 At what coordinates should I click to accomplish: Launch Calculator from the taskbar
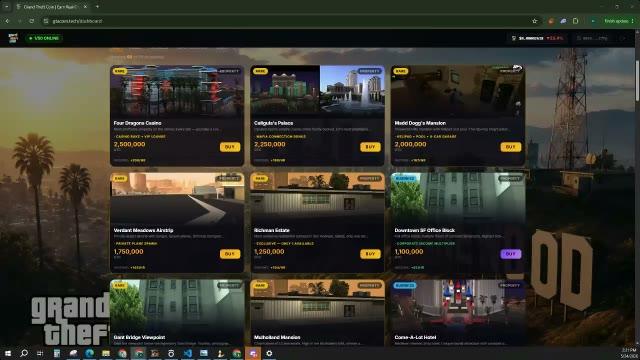coord(57,353)
